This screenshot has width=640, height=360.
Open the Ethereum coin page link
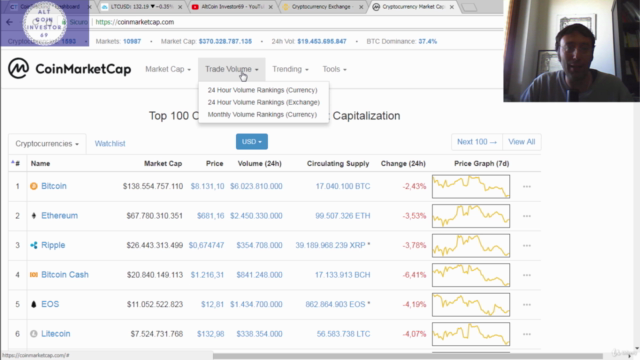point(60,216)
